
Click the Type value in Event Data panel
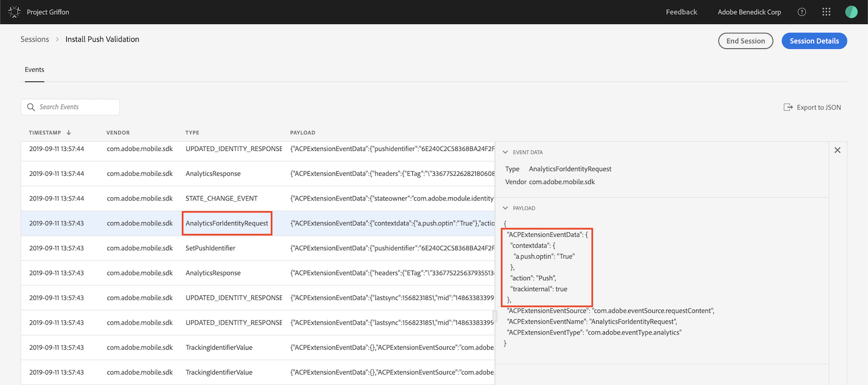click(570, 169)
